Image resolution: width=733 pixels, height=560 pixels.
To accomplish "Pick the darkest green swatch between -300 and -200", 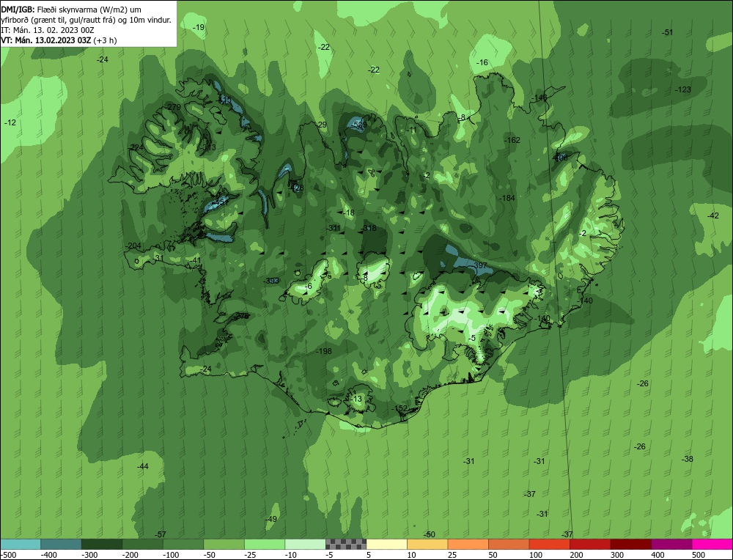I will tap(101, 544).
